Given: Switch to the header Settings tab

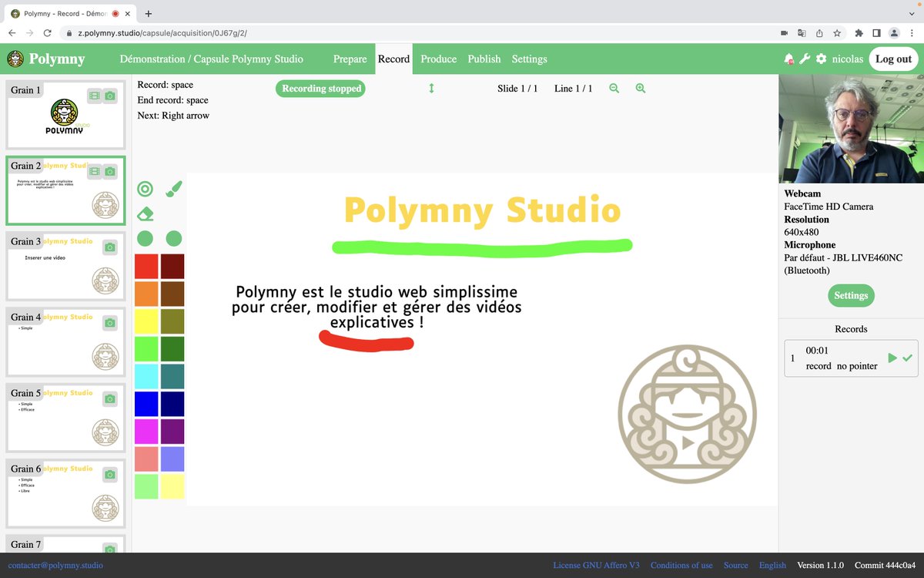Looking at the screenshot, I should (530, 59).
